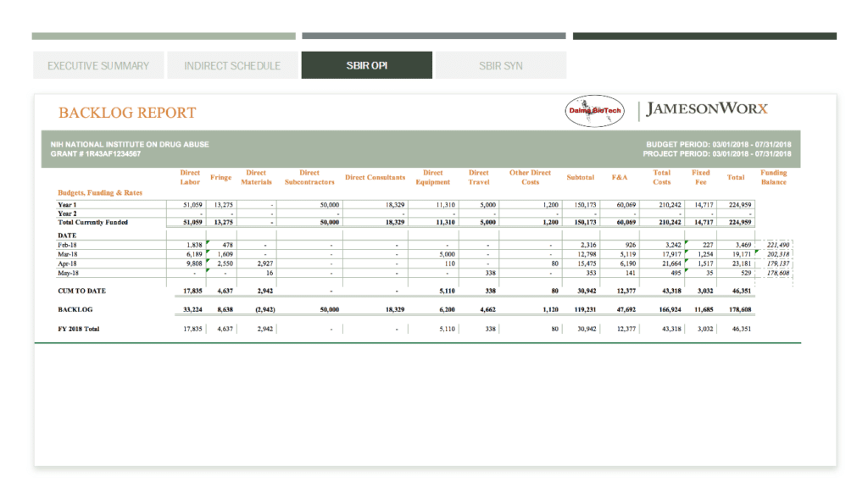Click the Year 1 row label

pos(67,205)
